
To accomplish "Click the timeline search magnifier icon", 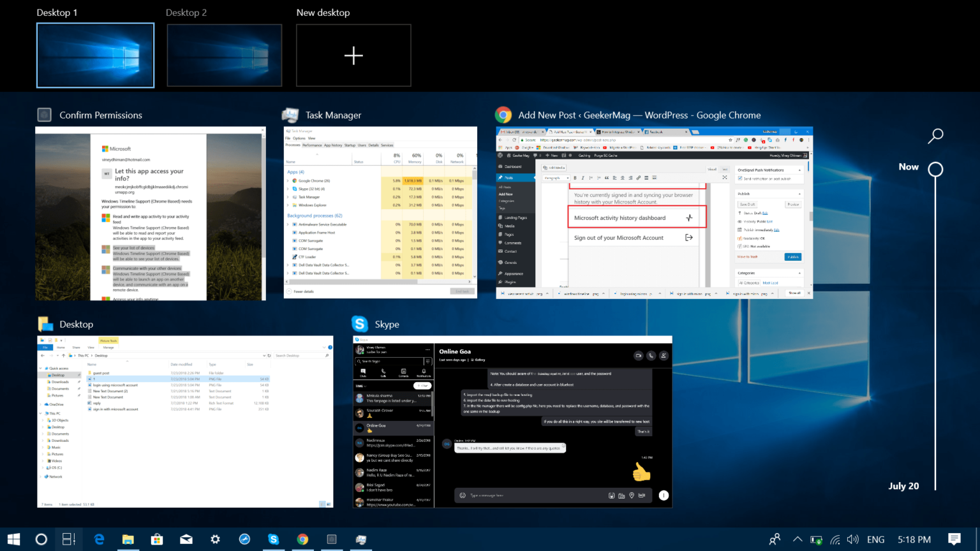I will point(935,135).
